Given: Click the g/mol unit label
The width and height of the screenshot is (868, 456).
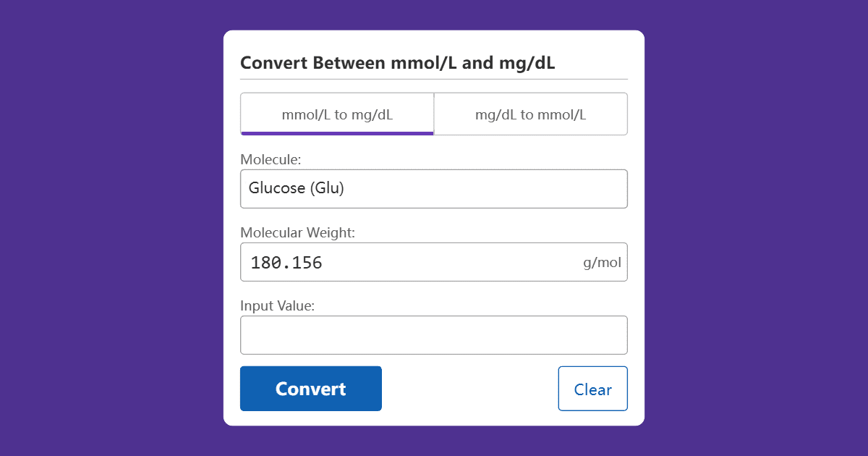Looking at the screenshot, I should [603, 263].
